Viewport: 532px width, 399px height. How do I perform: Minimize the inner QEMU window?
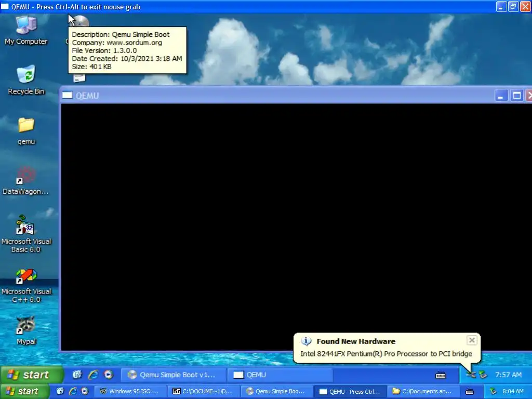click(x=500, y=96)
